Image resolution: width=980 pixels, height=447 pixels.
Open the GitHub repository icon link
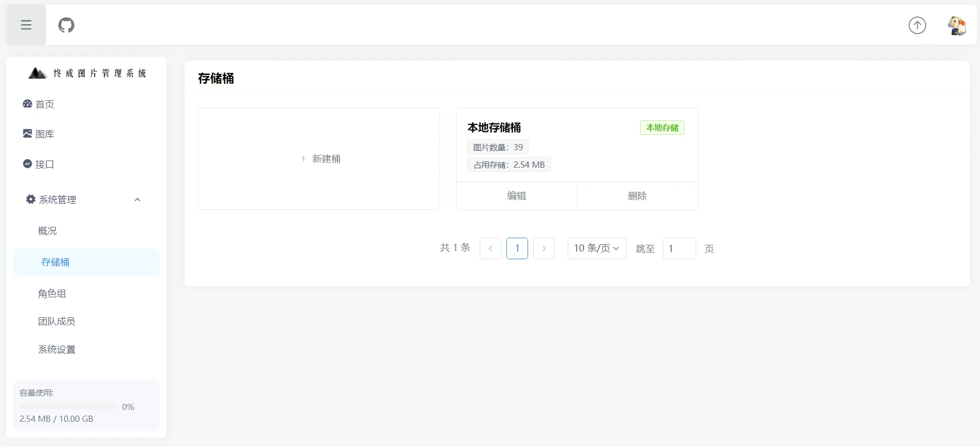(x=66, y=25)
